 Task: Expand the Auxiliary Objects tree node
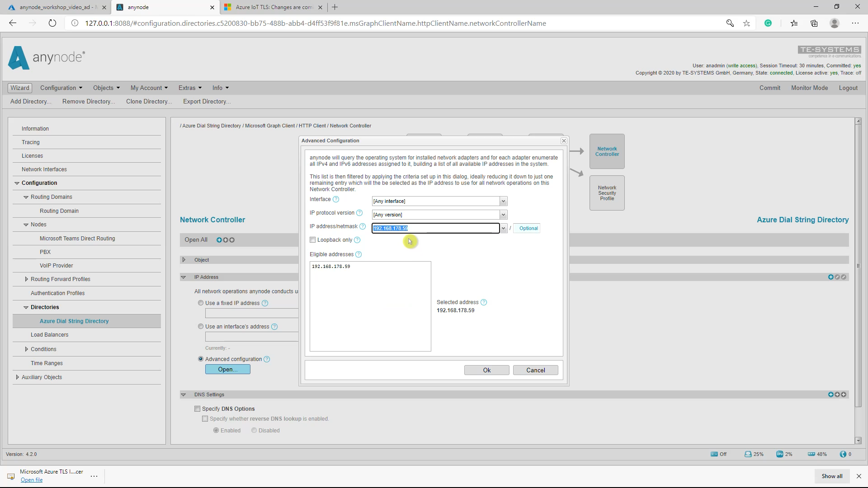tap(17, 377)
